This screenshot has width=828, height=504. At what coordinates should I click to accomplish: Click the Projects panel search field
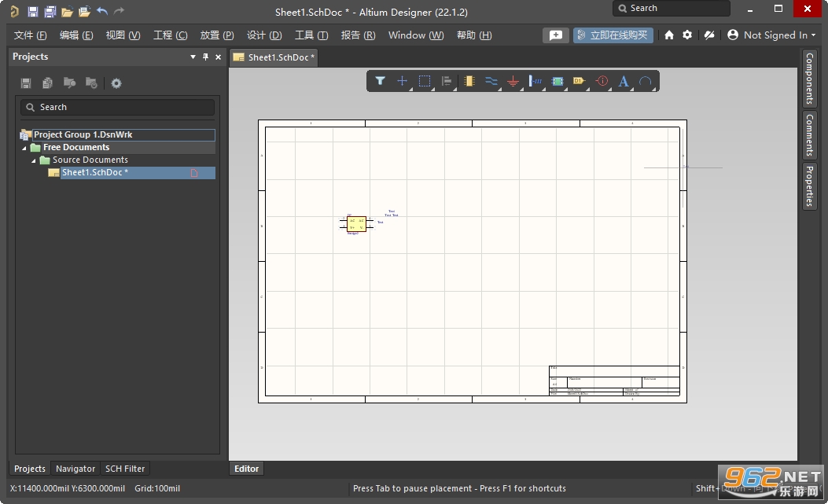tap(118, 107)
